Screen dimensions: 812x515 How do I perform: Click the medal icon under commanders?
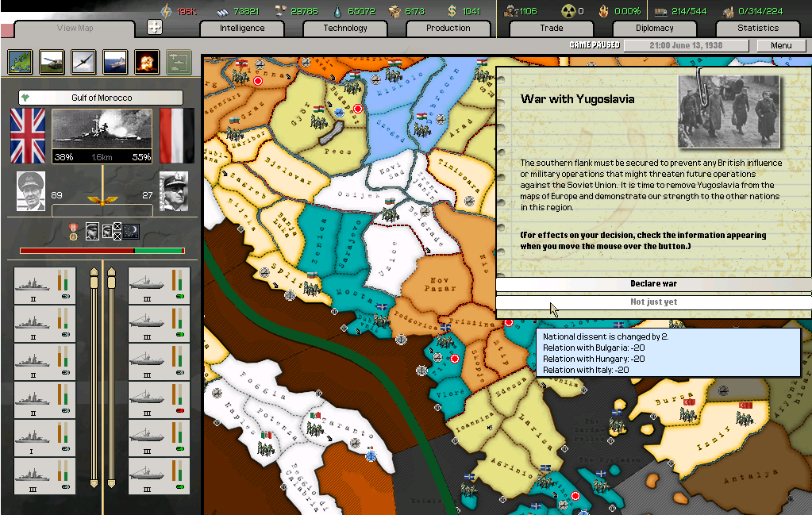tap(73, 232)
